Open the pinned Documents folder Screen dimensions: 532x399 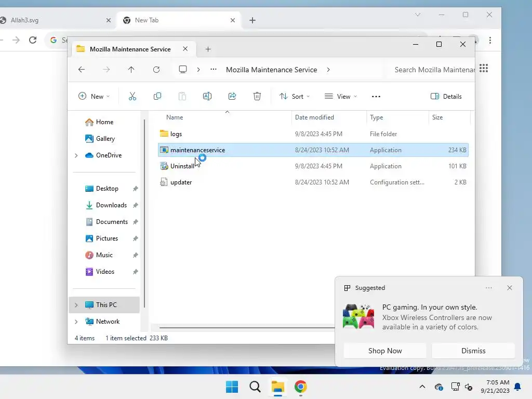pos(112,222)
